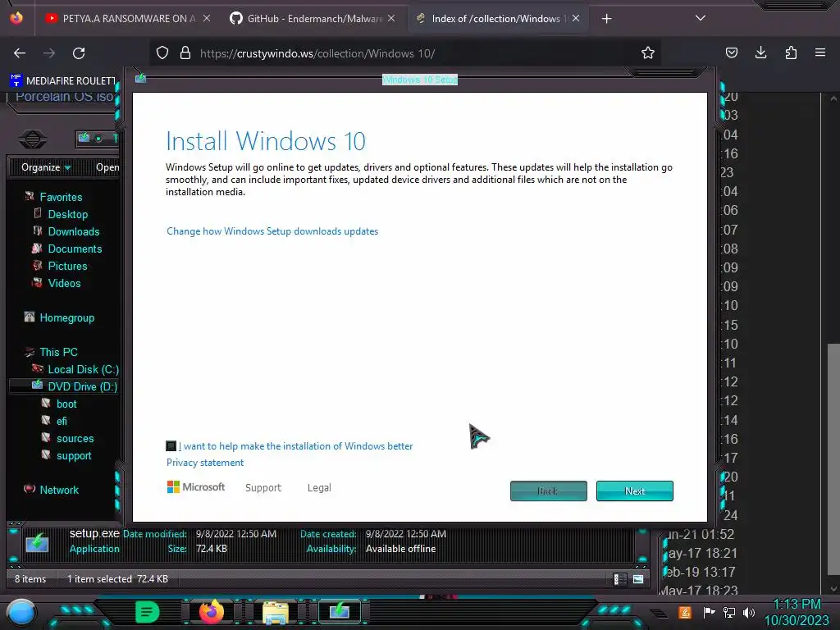Open a new Firefox tab with plus button
Screen dimensions: 840x630
[x=606, y=19]
